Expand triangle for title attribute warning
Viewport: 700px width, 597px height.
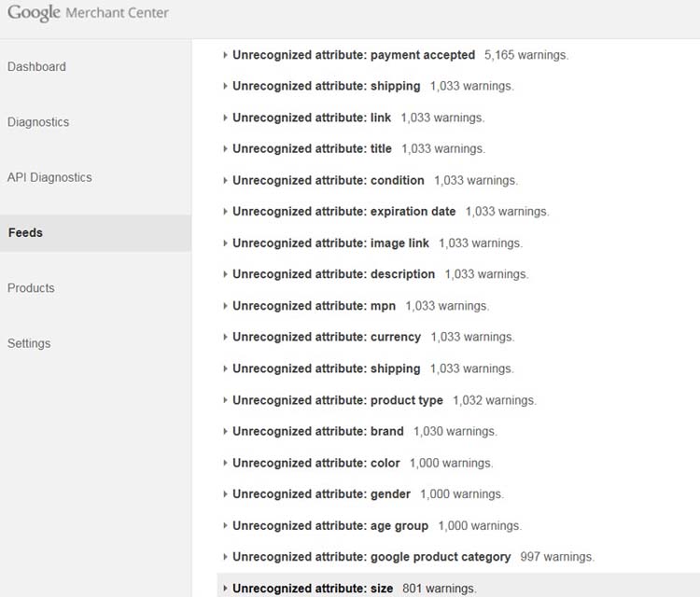225,148
